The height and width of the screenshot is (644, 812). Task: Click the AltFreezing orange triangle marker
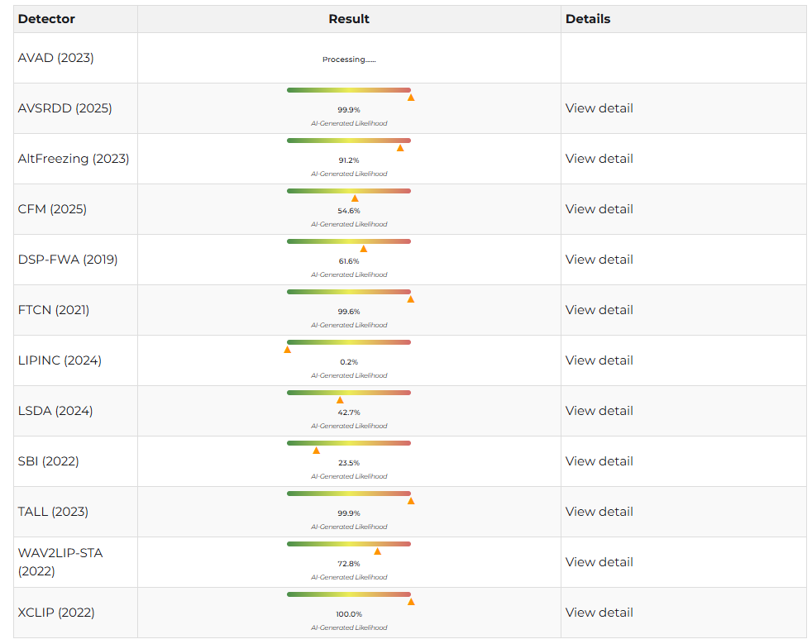pos(400,148)
